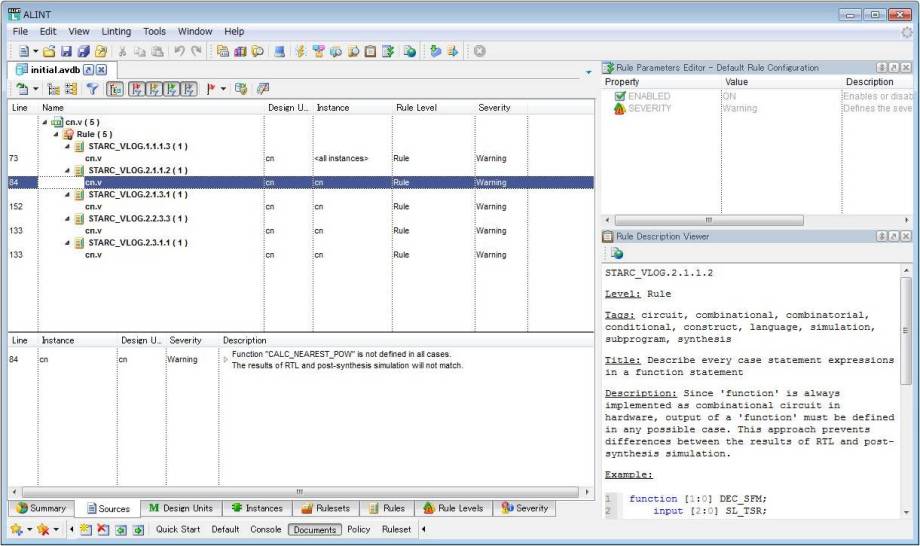Click the green arrow over blue database icon
The height and width of the screenshot is (546, 920).
435,52
